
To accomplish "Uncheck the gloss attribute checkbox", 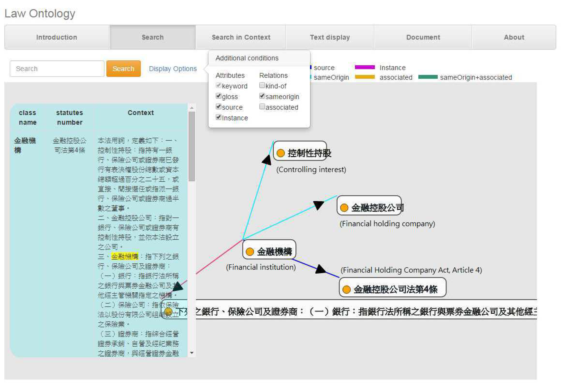I will pyautogui.click(x=218, y=96).
